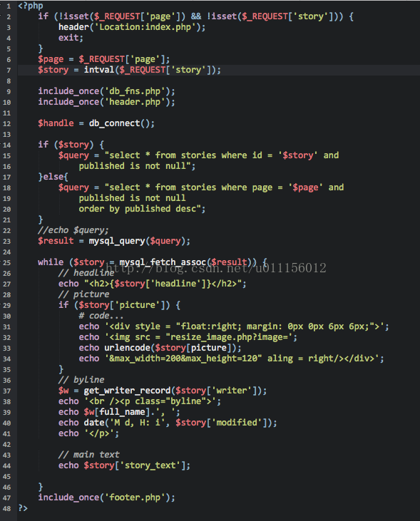
Task: Place cursor in commented //echo $query line
Action: (73, 230)
